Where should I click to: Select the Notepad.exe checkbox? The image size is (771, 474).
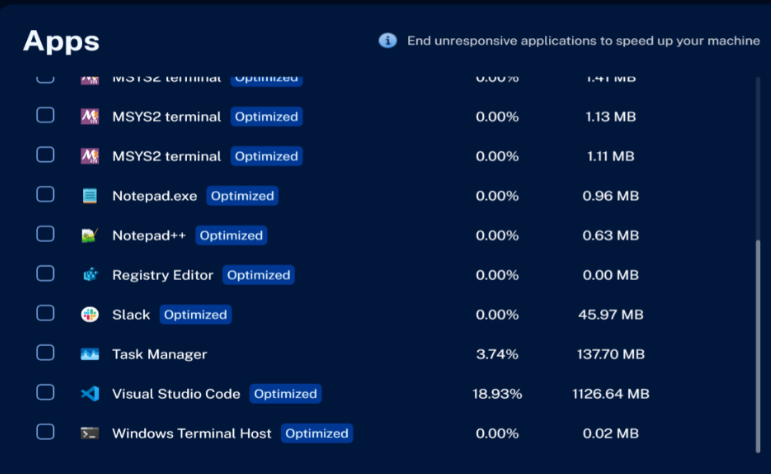(45, 194)
